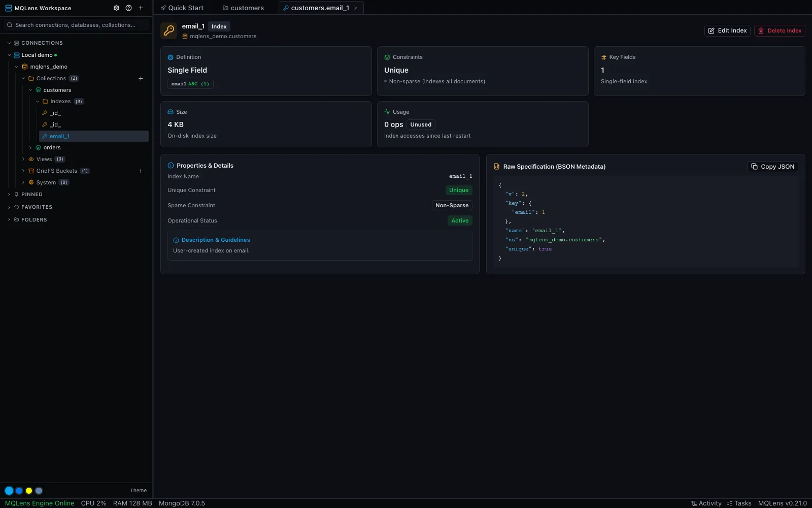The image size is (812, 508).
Task: Open the help question mark icon
Action: (128, 8)
